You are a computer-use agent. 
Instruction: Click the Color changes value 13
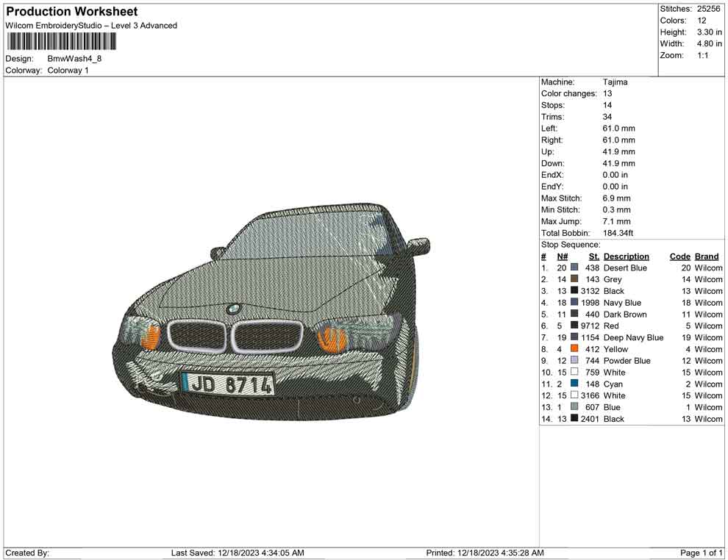click(607, 94)
